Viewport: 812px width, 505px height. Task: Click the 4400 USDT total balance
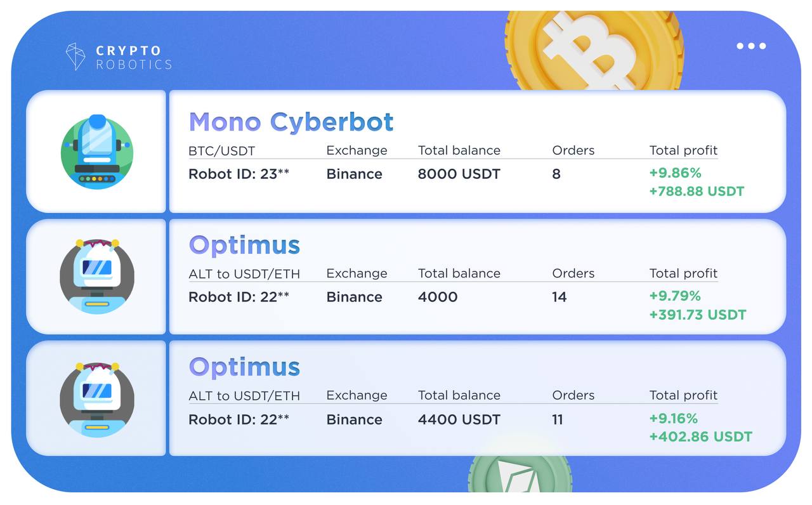click(x=459, y=419)
